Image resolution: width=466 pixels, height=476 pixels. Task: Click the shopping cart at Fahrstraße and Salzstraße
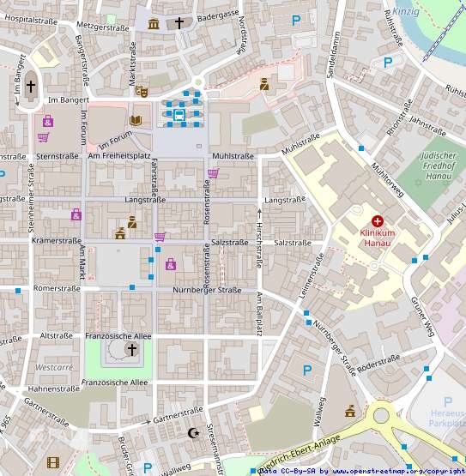pyautogui.click(x=160, y=237)
